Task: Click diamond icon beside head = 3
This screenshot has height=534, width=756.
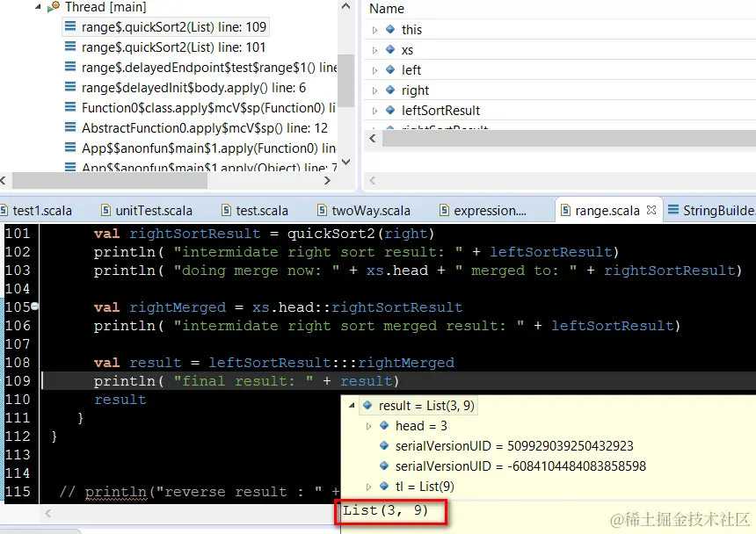Action: [384, 425]
